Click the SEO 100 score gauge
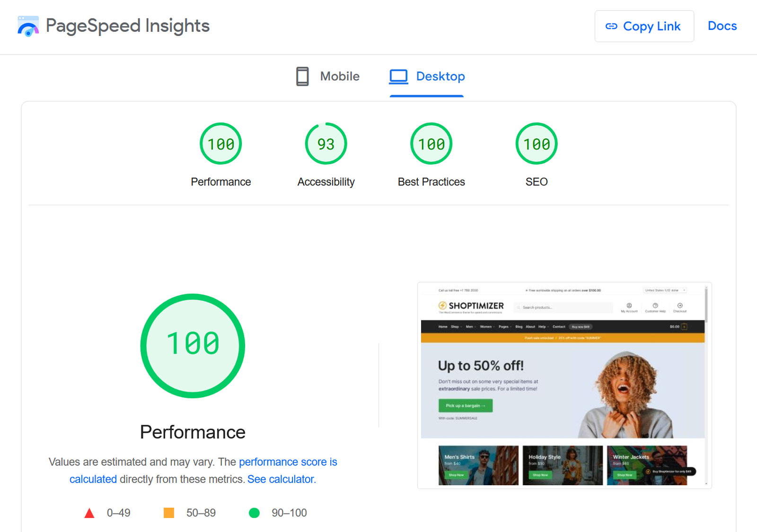Screen dimensions: 757x532 [537, 144]
